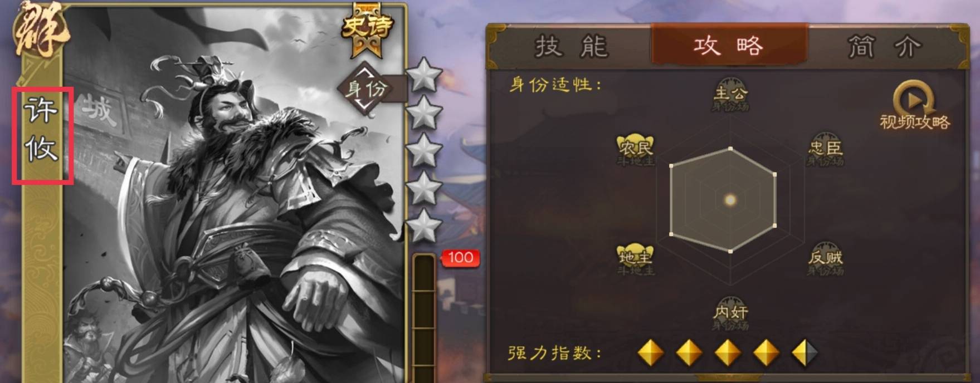Viewport: 980px width, 383px height.
Task: Click the 反贼 identity icon
Action: pos(826,258)
